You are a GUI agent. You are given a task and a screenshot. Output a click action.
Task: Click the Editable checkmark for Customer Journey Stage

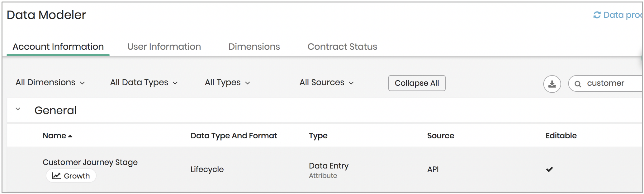click(x=549, y=169)
